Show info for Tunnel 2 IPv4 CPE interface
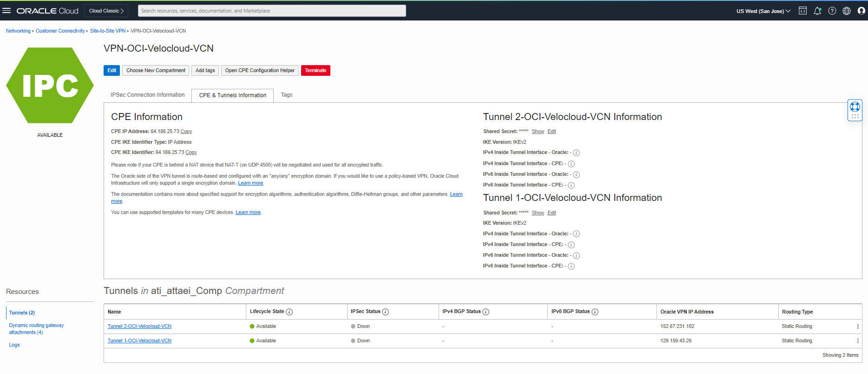This screenshot has width=868, height=374. pos(571,164)
